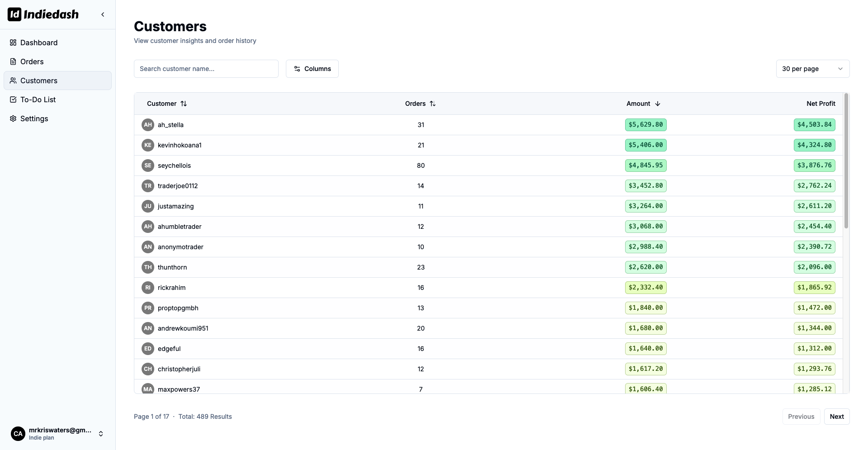Viewport: 868px width, 450px height.
Task: Open the Dashboard page
Action: [57, 43]
